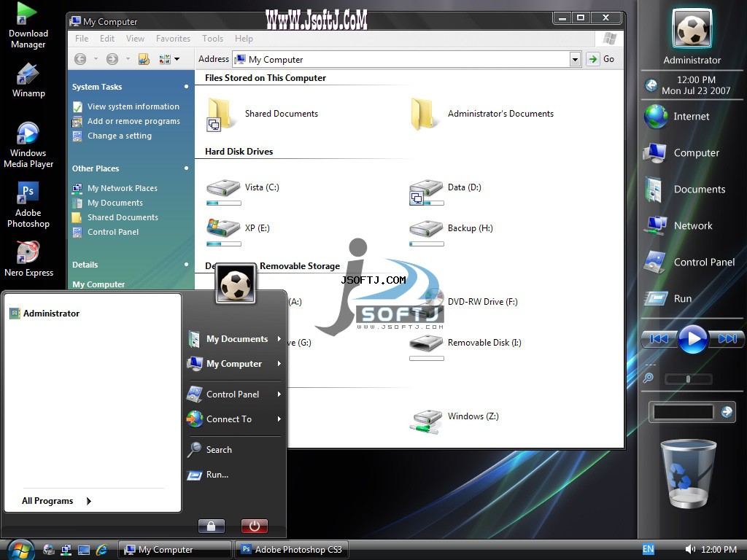Screen dimensions: 747x560
Task: Click the Go button
Action: (600, 59)
